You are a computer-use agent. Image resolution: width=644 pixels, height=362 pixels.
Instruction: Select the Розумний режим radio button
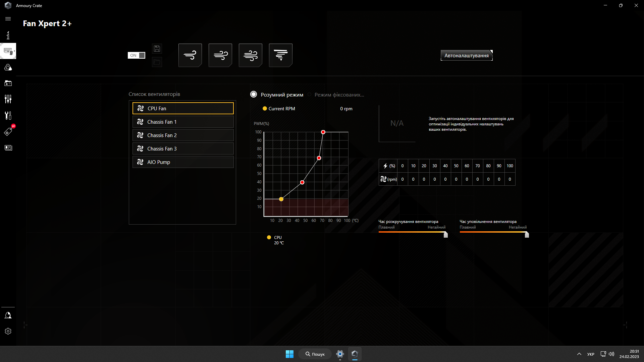[x=254, y=95]
